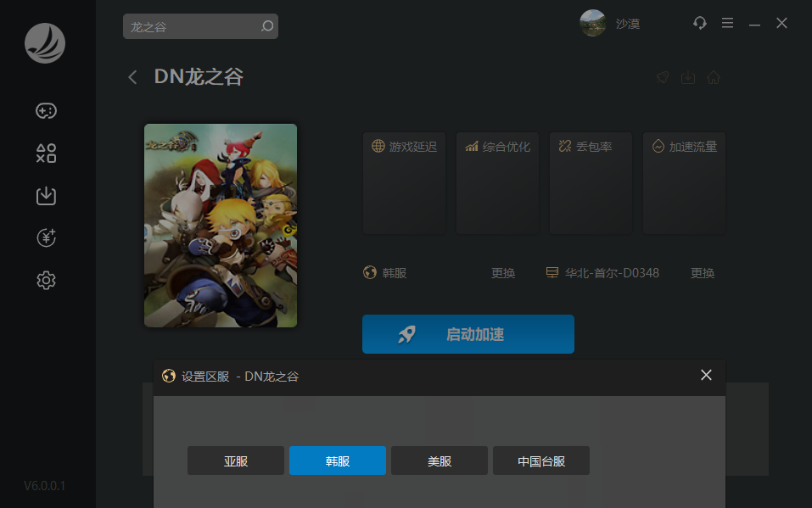Go back with the left chevron
Viewport: 812px width, 508px height.
(x=132, y=77)
